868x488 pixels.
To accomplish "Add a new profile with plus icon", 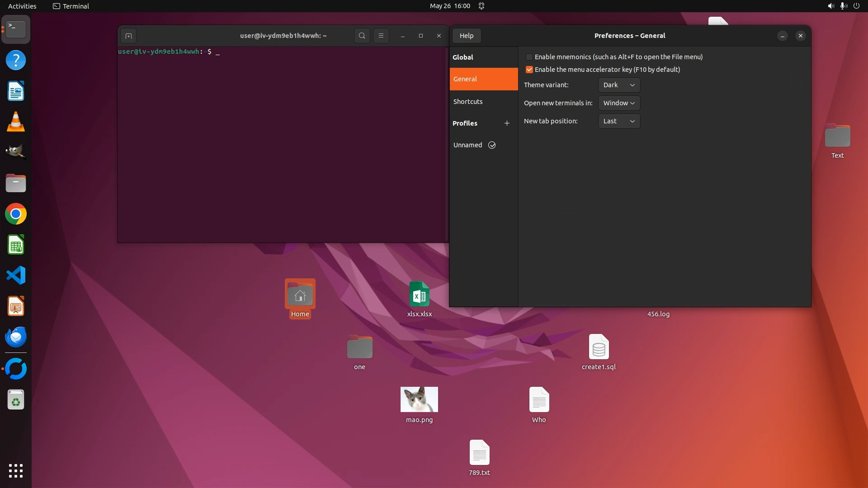I will point(507,123).
